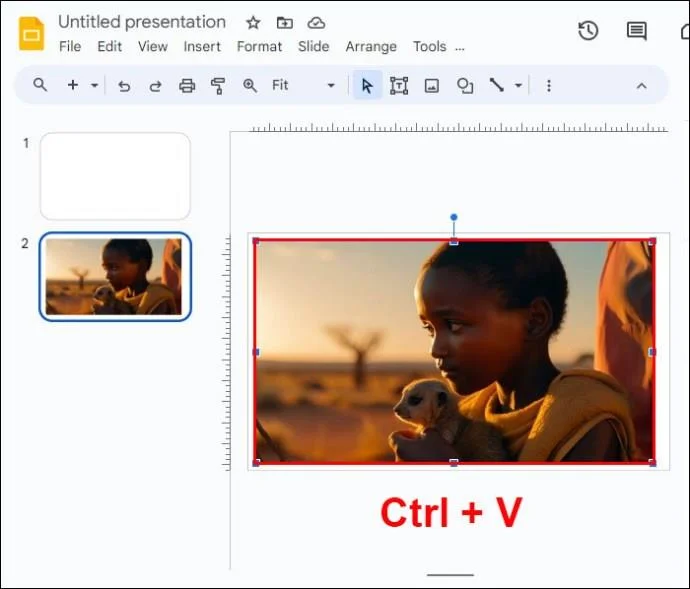Open the Shape tool
The width and height of the screenshot is (690, 589).
(x=465, y=85)
